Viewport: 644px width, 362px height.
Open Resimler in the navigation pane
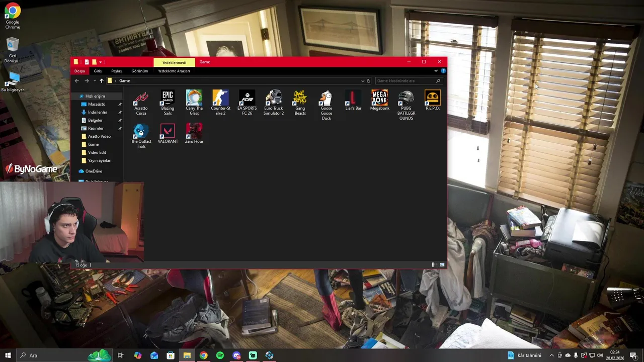tap(96, 128)
